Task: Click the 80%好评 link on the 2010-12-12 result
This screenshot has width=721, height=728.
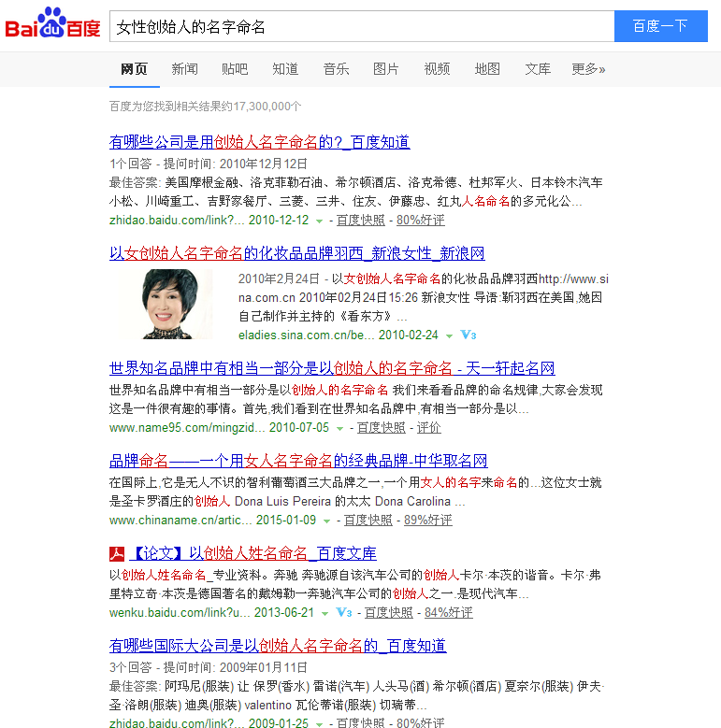Action: (x=421, y=220)
